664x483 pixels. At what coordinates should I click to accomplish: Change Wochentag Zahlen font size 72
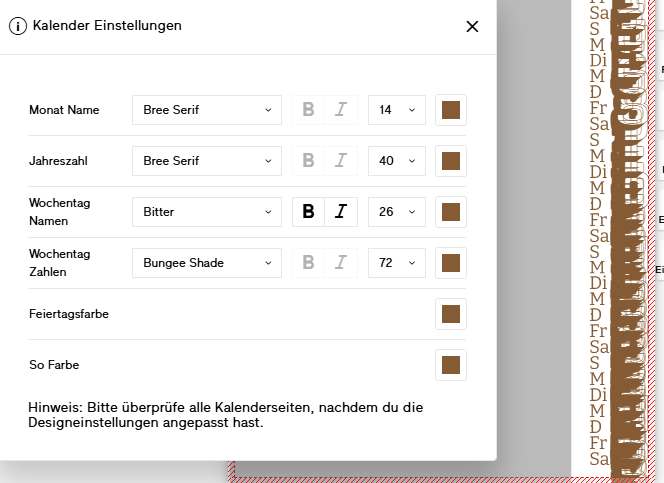tap(397, 263)
